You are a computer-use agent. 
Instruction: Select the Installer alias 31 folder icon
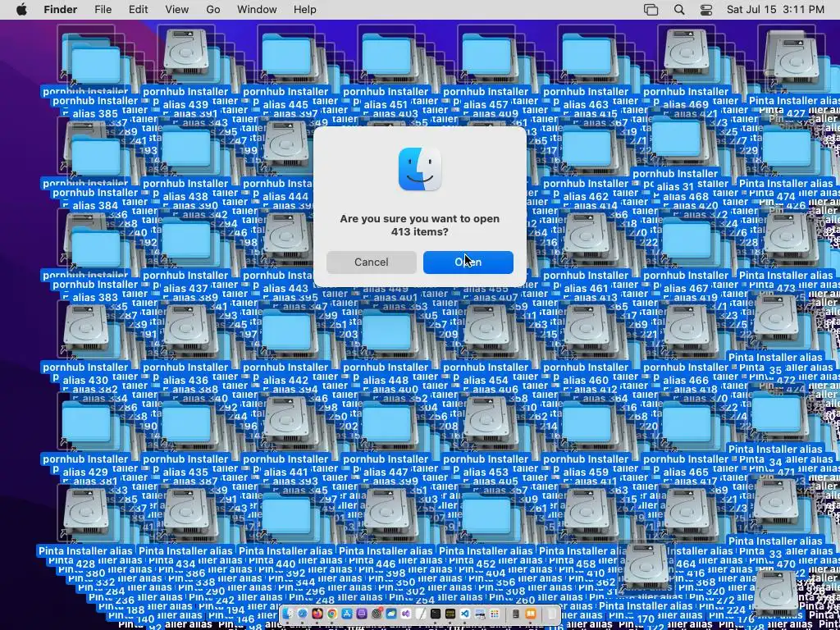pos(675,139)
